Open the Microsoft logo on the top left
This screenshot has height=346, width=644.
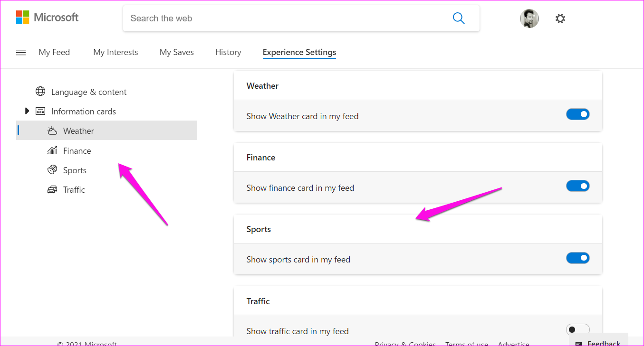coord(47,17)
